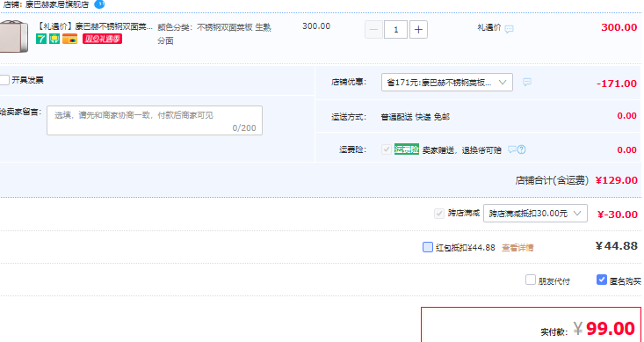Tick the 开具发票 invoice checkbox
Image resolution: width=644 pixels, height=342 pixels.
click(x=4, y=80)
